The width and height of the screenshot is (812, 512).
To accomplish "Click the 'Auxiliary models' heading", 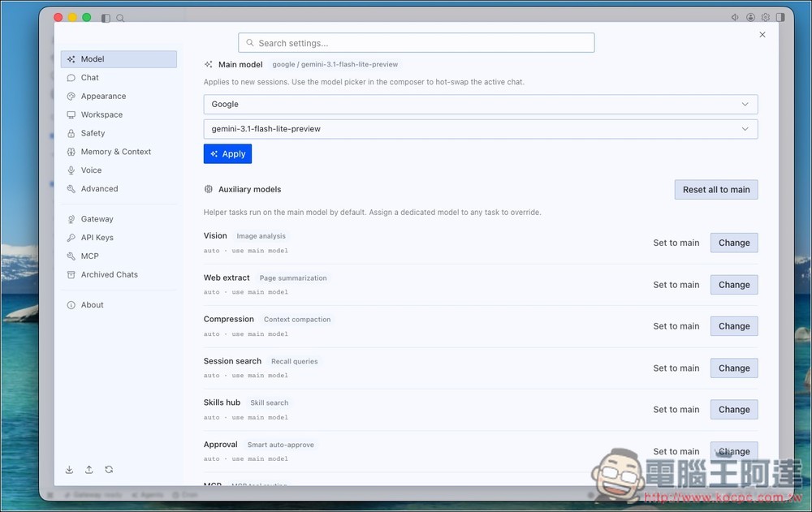I will [x=249, y=190].
